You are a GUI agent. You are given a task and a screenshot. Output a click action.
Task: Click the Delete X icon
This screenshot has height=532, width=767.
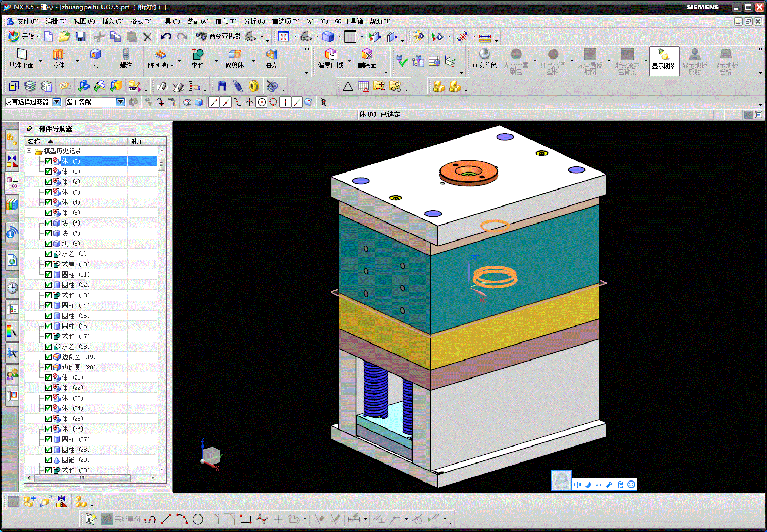tap(147, 37)
